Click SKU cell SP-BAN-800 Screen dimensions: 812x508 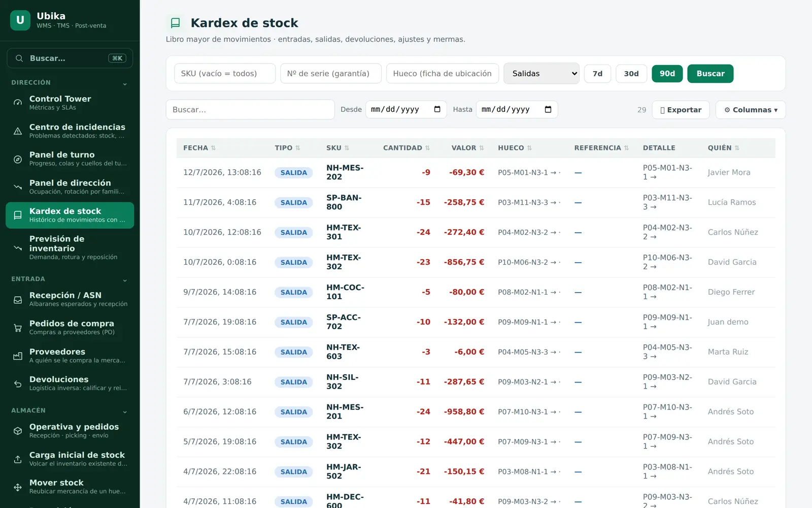click(344, 202)
